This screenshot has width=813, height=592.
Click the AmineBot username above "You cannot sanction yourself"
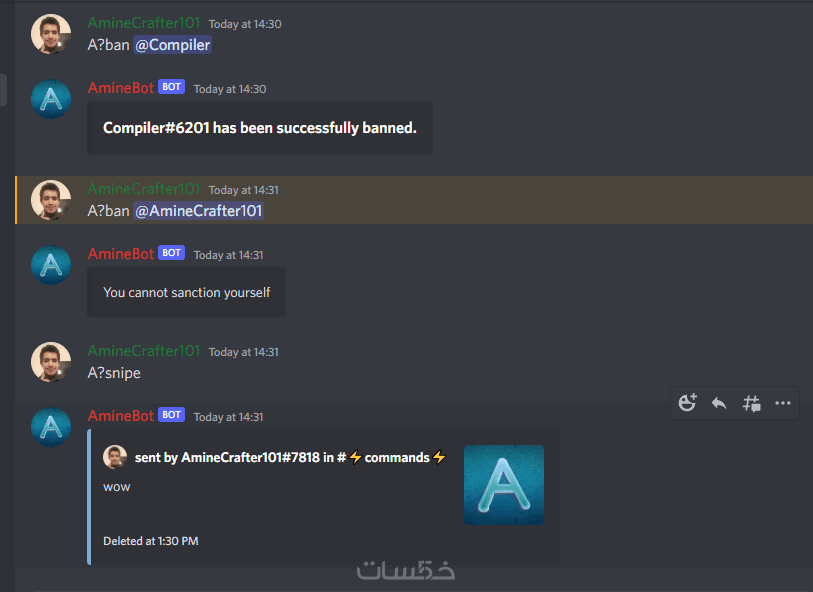pos(121,254)
